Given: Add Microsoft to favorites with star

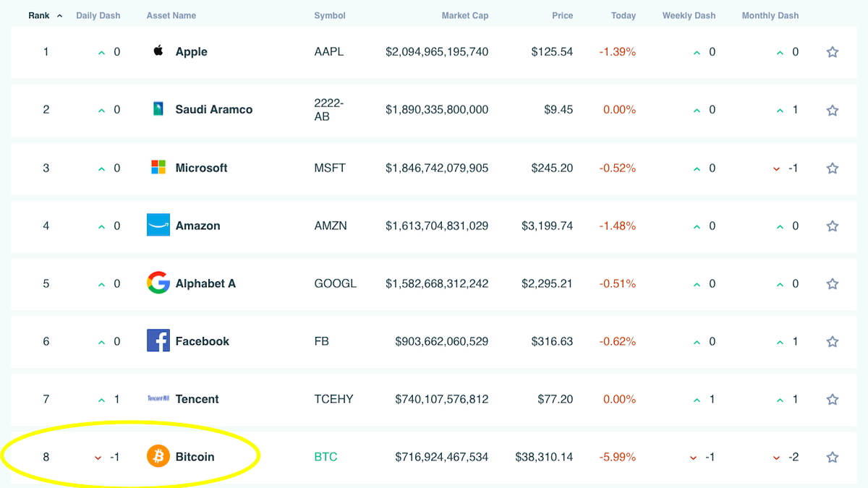Looking at the screenshot, I should (833, 168).
